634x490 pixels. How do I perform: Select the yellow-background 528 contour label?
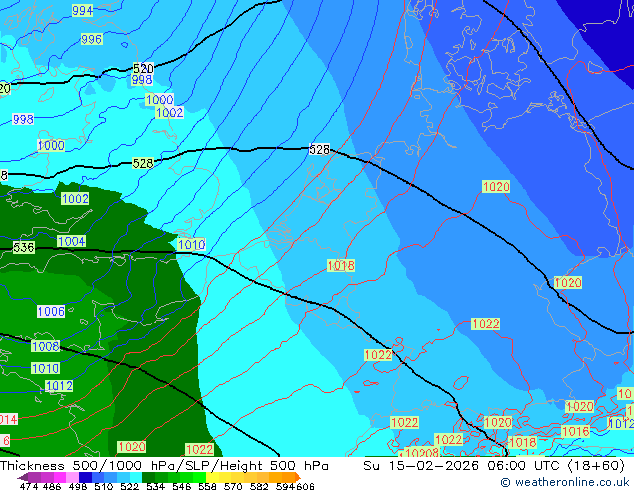(143, 163)
